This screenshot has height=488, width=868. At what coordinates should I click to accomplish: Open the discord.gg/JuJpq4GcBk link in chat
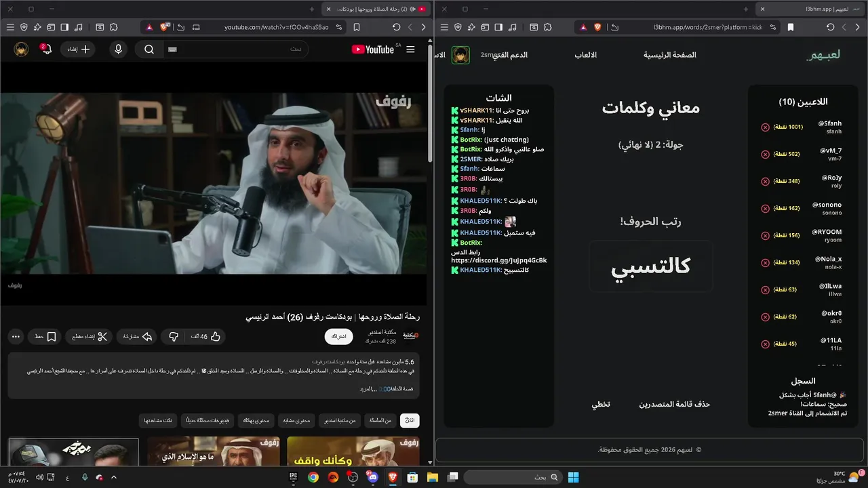(x=499, y=260)
